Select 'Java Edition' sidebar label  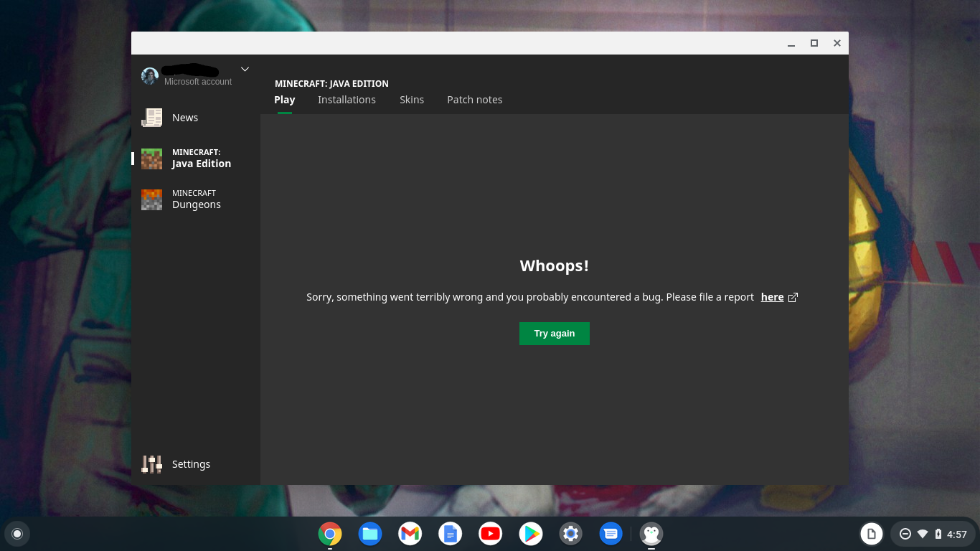click(202, 164)
